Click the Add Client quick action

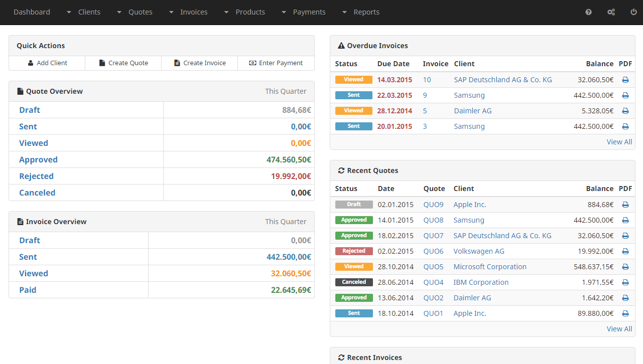[47, 63]
